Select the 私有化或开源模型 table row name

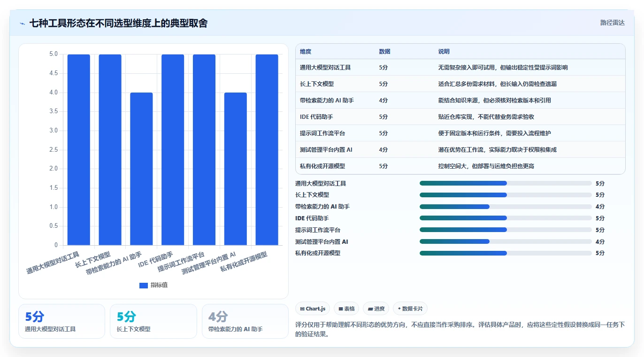point(322,166)
